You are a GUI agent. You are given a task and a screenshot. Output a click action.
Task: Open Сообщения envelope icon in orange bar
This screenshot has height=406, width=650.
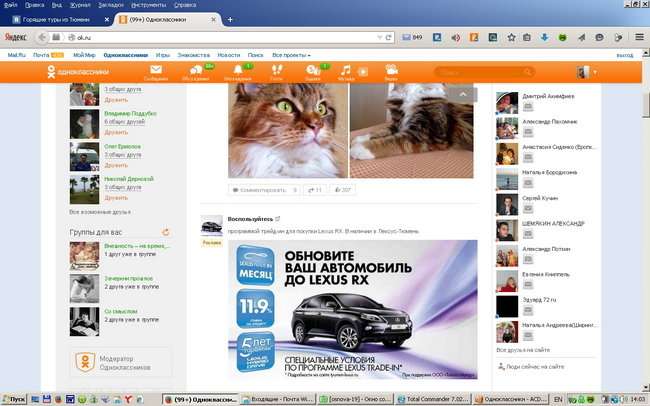pos(156,72)
